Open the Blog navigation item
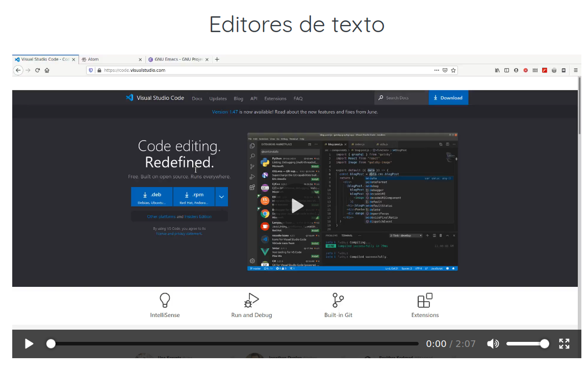The height and width of the screenshot is (375, 588). pos(239,98)
